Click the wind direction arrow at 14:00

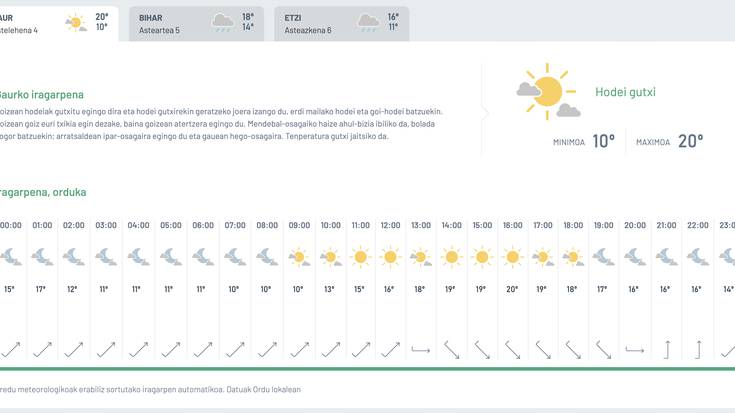click(451, 350)
